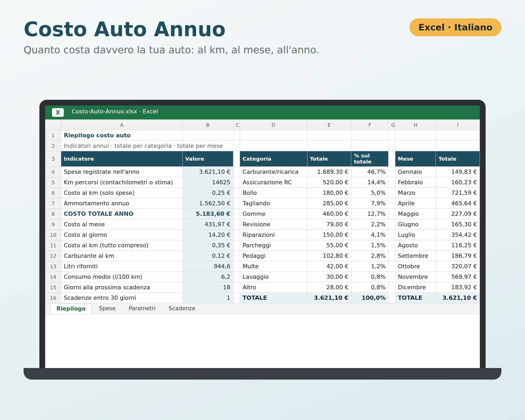Select TOTALE label in Mese table
The width and height of the screenshot is (525, 420).
pyautogui.click(x=415, y=298)
